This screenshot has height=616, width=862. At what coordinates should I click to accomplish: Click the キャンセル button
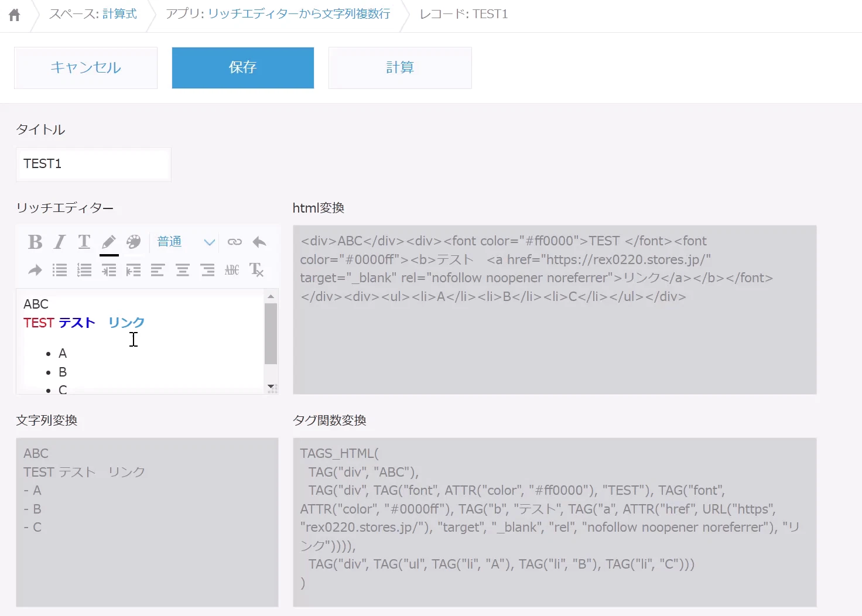85,68
